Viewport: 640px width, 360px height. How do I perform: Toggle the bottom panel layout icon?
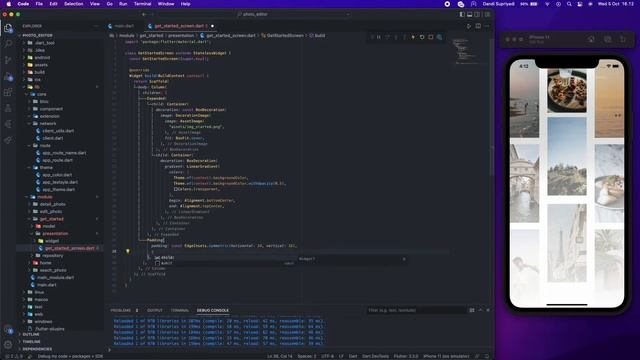[470, 14]
